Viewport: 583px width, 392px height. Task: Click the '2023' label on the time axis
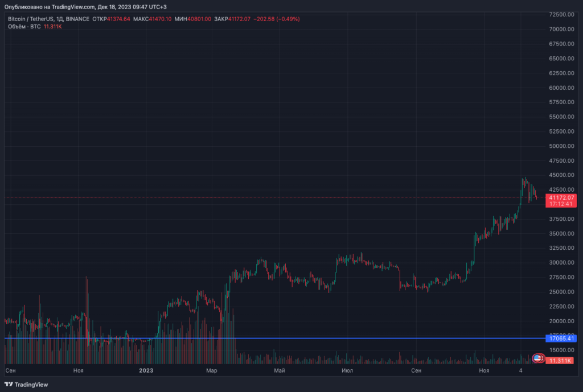[145, 370]
